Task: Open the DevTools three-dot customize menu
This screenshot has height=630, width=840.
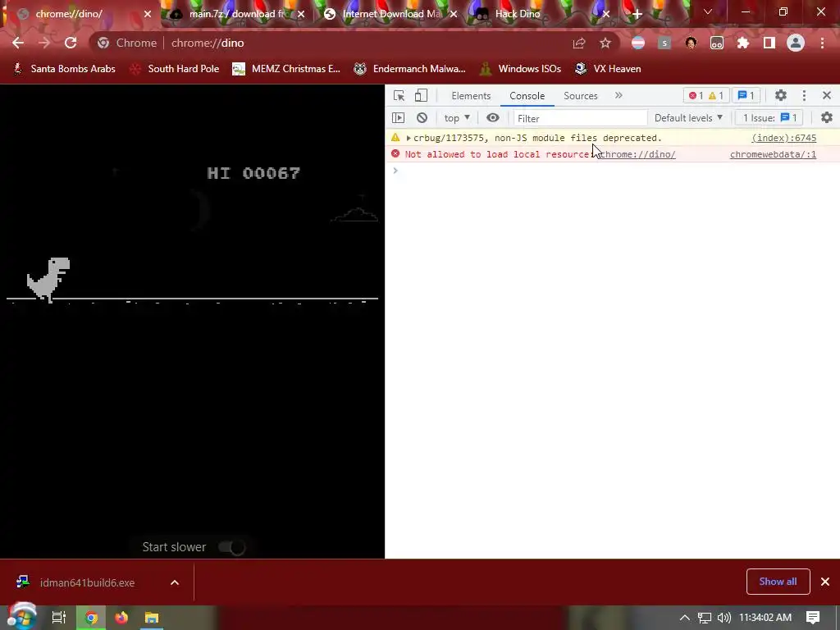Action: pos(804,95)
